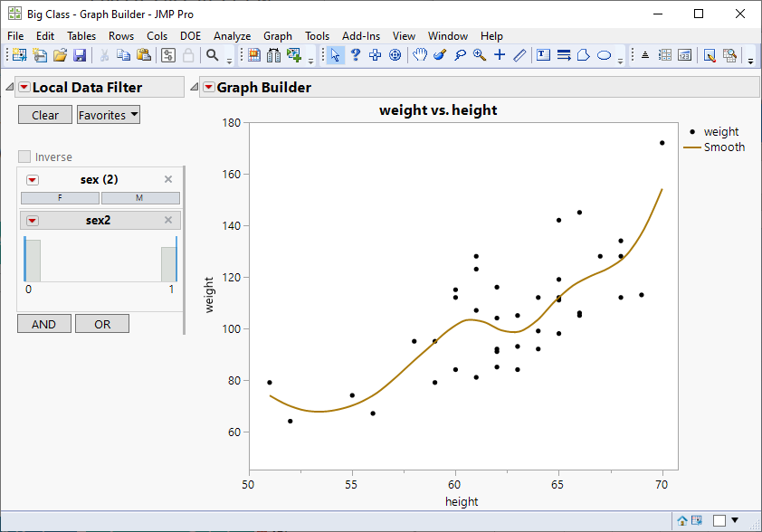
Task: Select the Lasso tool
Action: pos(460,55)
